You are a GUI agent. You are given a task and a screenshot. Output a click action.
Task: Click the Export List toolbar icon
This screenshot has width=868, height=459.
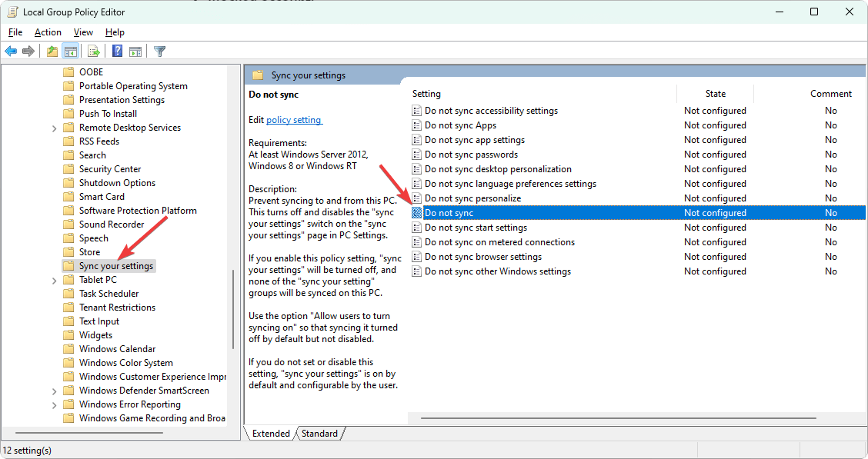click(x=94, y=52)
